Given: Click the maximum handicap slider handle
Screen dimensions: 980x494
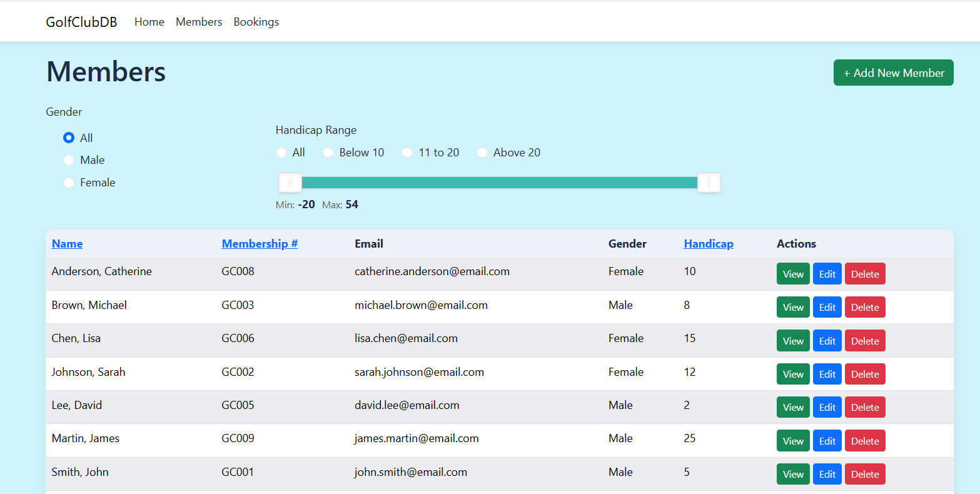Looking at the screenshot, I should click(709, 183).
